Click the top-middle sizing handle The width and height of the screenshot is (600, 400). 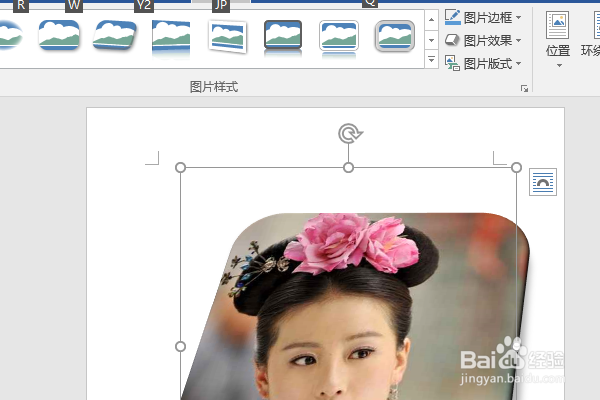(348, 168)
